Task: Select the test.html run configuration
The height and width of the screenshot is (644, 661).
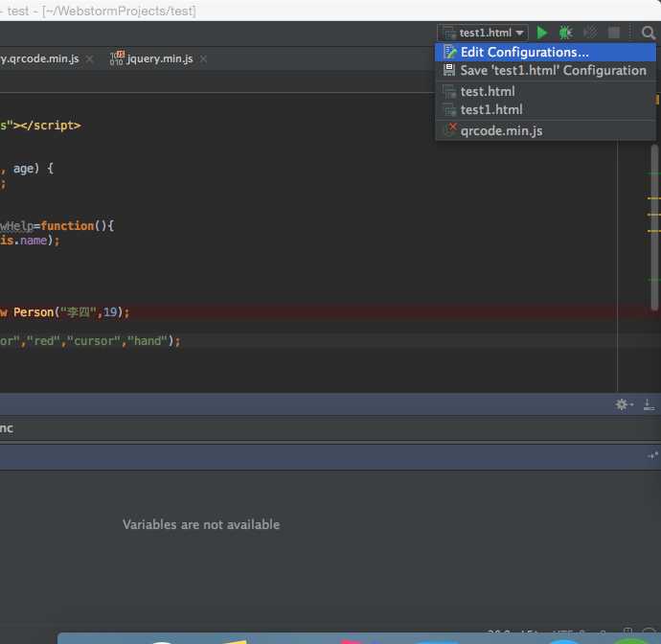Action: (x=545, y=91)
